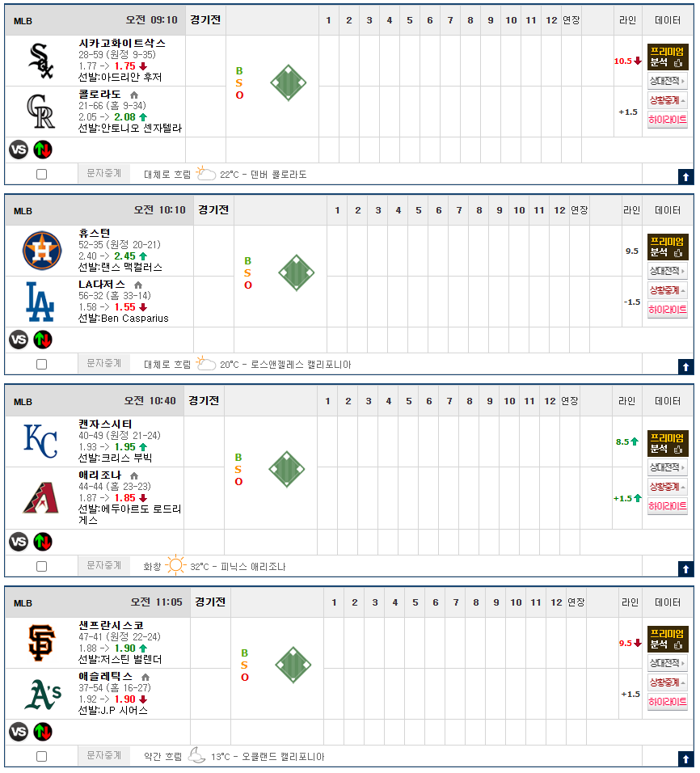
Task: Click red-green arrows icon under the LA Dodgers game
Action: point(43,340)
